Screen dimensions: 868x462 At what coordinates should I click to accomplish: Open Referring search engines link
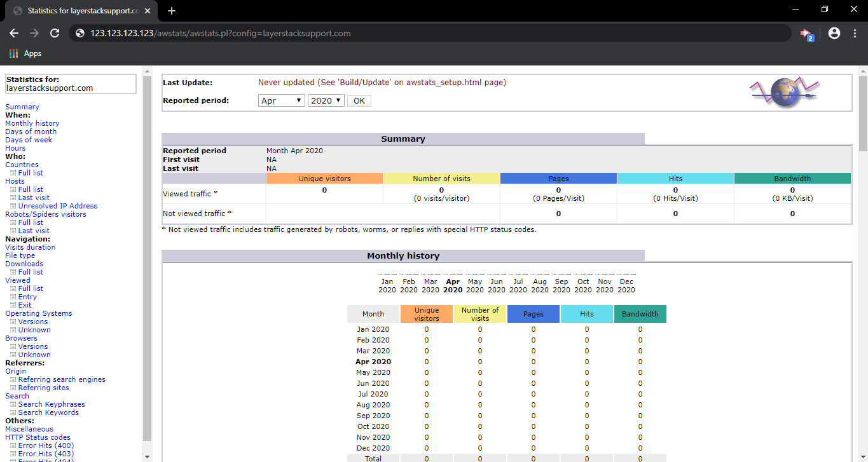pos(62,379)
